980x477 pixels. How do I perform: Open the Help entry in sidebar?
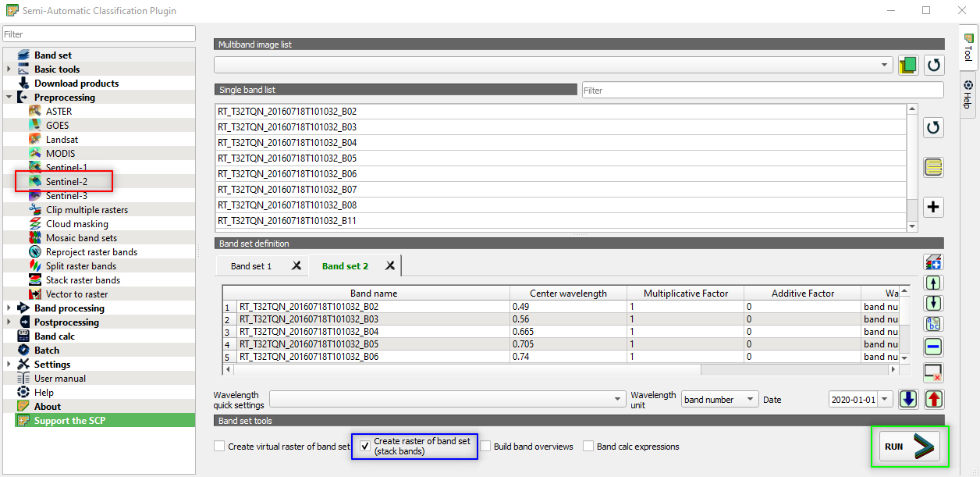click(x=44, y=393)
